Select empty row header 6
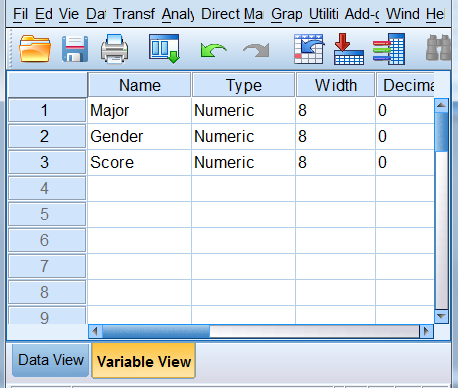The image size is (458, 388). point(47,240)
